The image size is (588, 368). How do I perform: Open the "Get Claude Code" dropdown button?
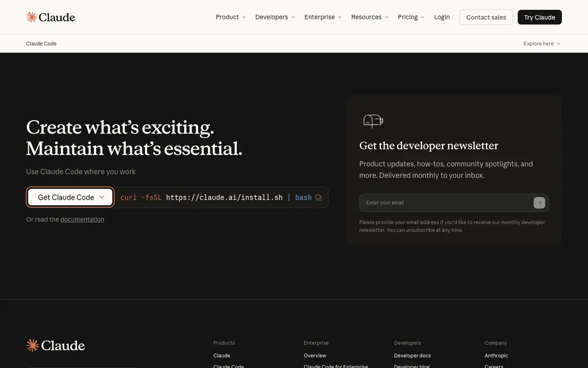pyautogui.click(x=71, y=197)
